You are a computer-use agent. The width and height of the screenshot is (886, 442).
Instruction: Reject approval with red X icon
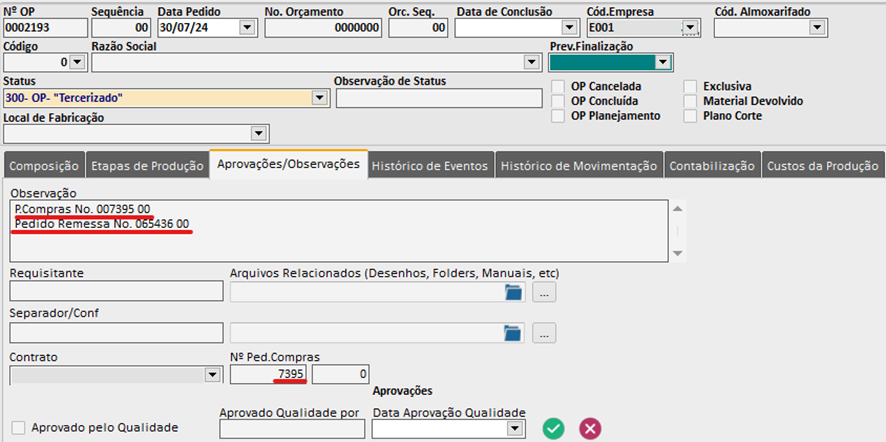pyautogui.click(x=590, y=428)
